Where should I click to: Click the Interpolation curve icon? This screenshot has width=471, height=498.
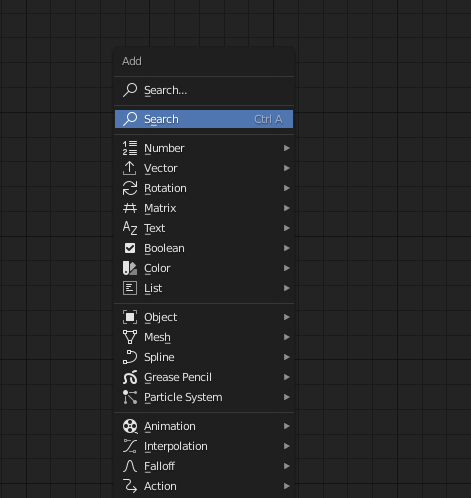(x=130, y=446)
